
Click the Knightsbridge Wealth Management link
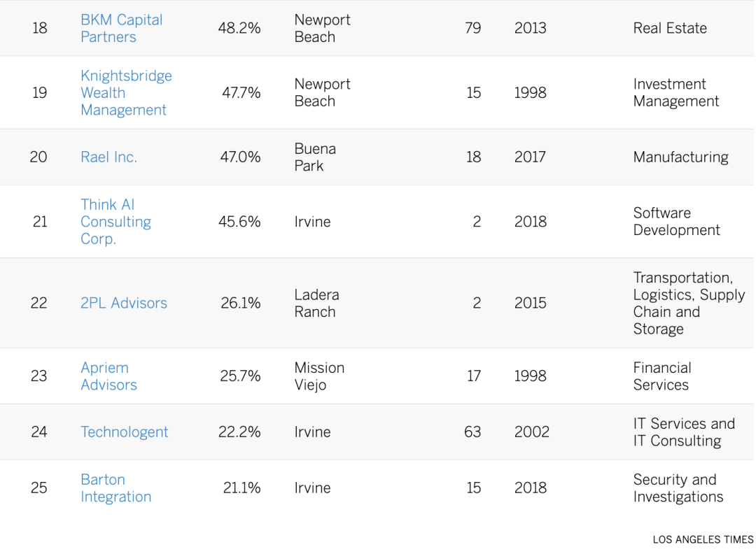click(126, 93)
